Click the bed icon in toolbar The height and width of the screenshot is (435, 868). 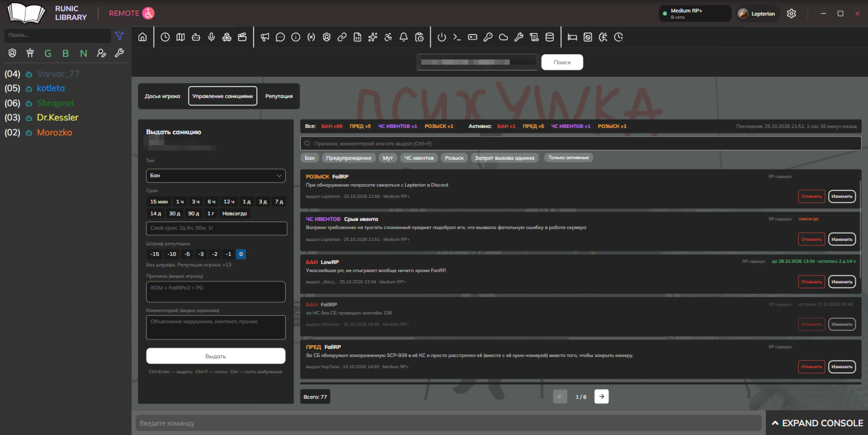click(572, 37)
